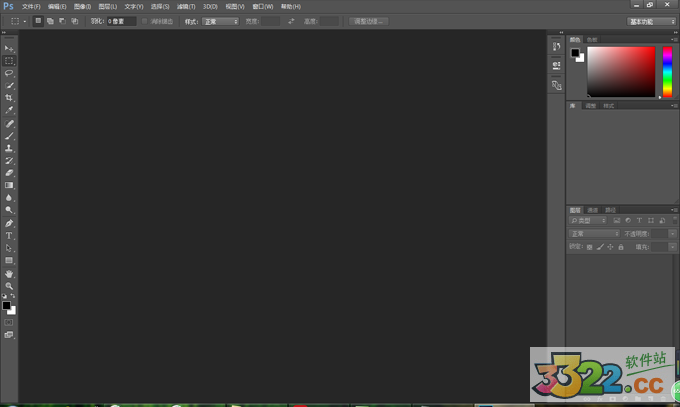680x407 pixels.
Task: Swap width and height values icon
Action: click(x=291, y=21)
